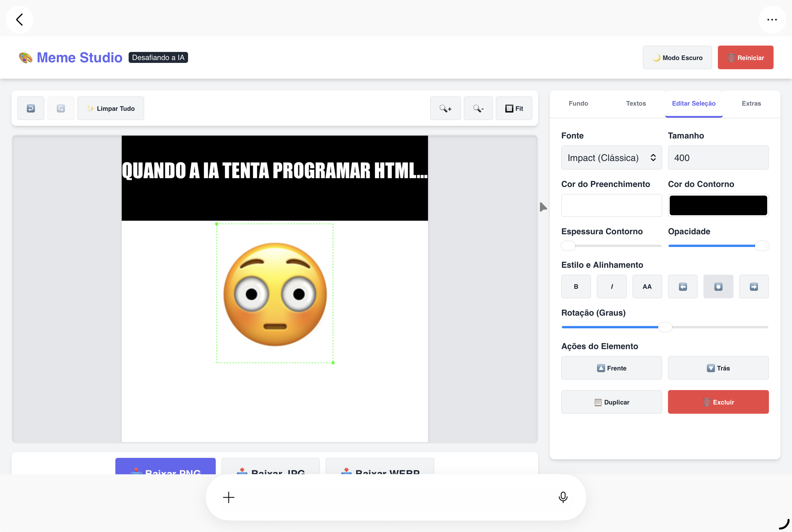Image resolution: width=792 pixels, height=532 pixels.
Task: Click the redo button in canvas toolbar
Action: (x=61, y=108)
